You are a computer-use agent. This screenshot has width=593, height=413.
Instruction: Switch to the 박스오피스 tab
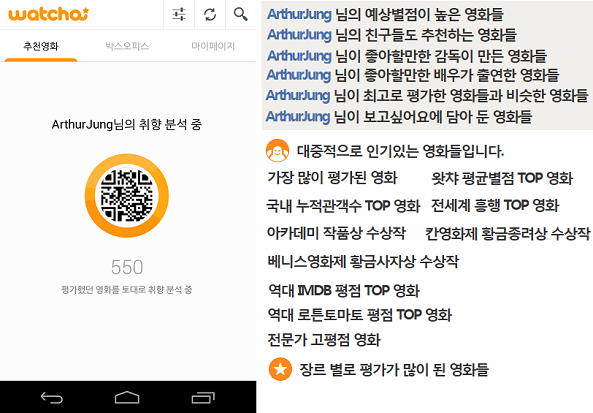[x=127, y=46]
